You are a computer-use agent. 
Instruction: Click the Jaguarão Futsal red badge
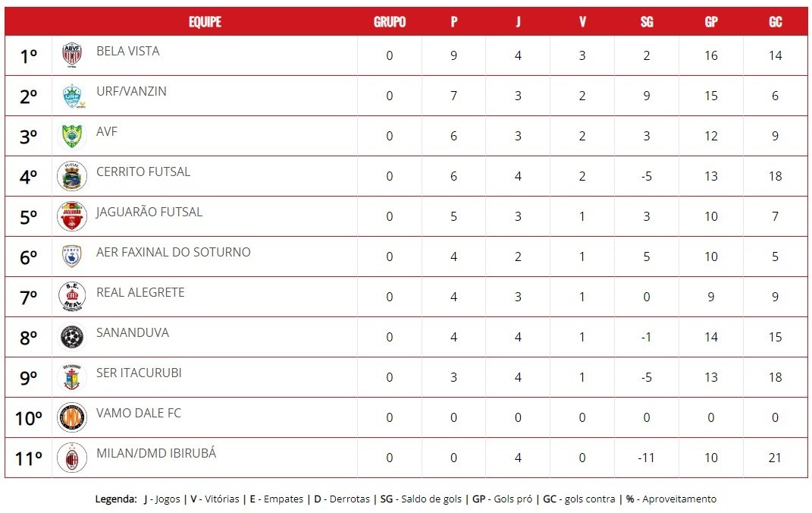[x=72, y=216]
